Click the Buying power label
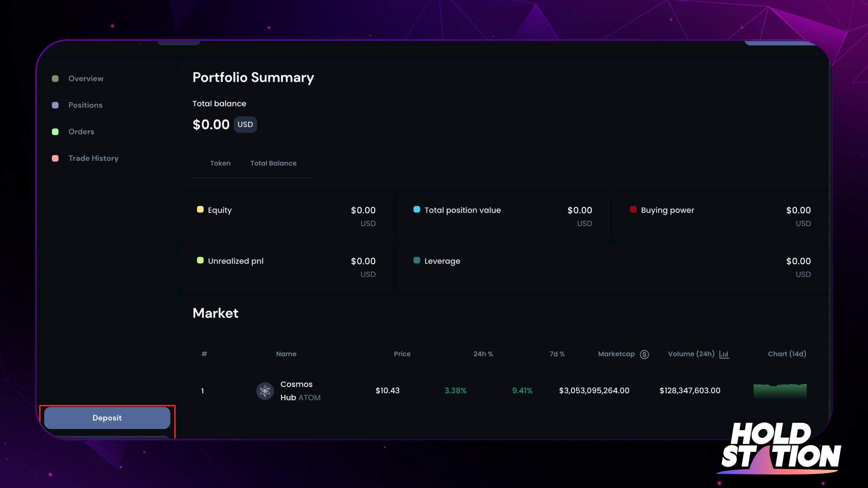This screenshot has width=868, height=488. click(667, 211)
